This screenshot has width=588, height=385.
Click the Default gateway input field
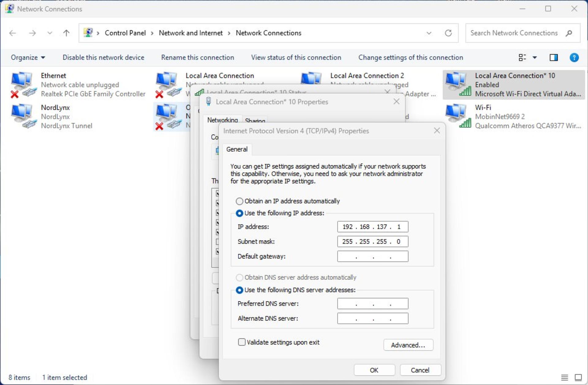pos(373,256)
